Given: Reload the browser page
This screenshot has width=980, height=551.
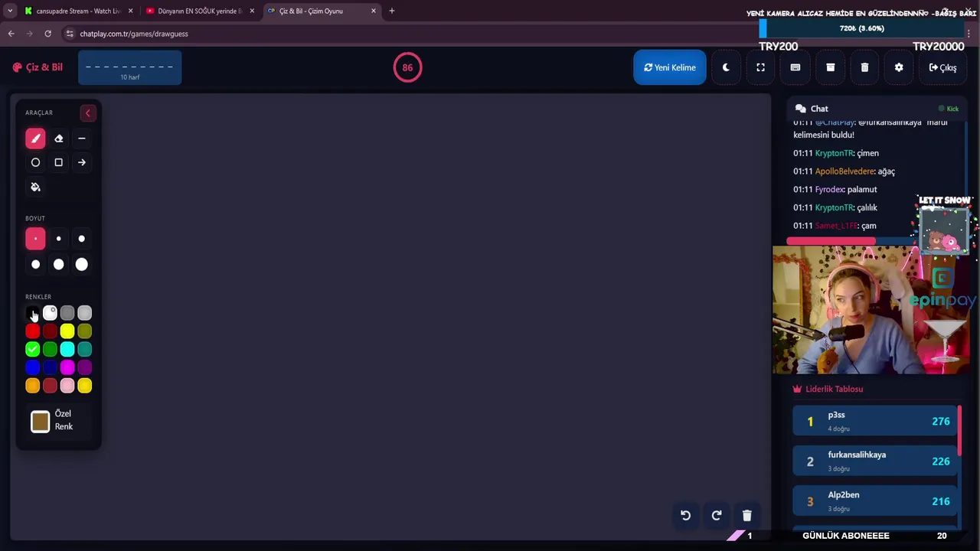Looking at the screenshot, I should pyautogui.click(x=47, y=34).
